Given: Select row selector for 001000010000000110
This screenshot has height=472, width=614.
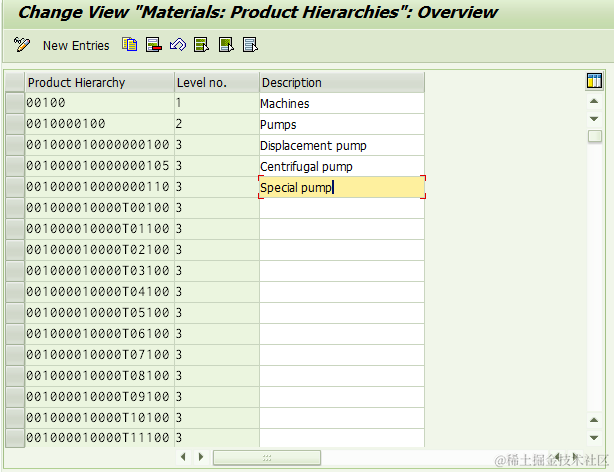Looking at the screenshot, I should point(15,187).
